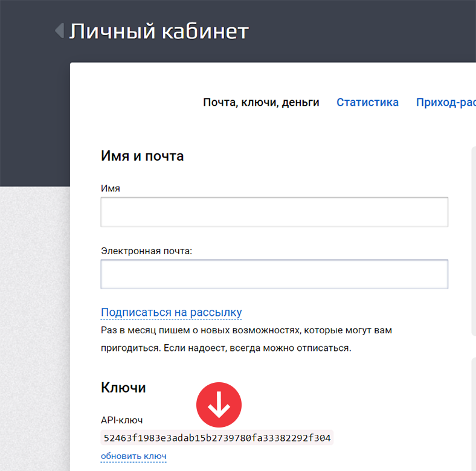The width and height of the screenshot is (476, 471).
Task: Click the text line 'пригодиться. Если надоест, всегда можно отписаться.'
Action: coord(226,348)
